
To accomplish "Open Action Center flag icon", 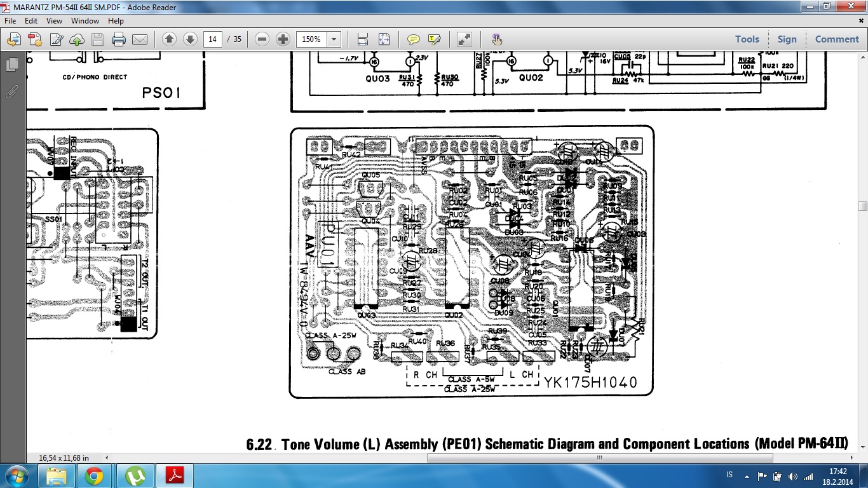I will tap(762, 476).
